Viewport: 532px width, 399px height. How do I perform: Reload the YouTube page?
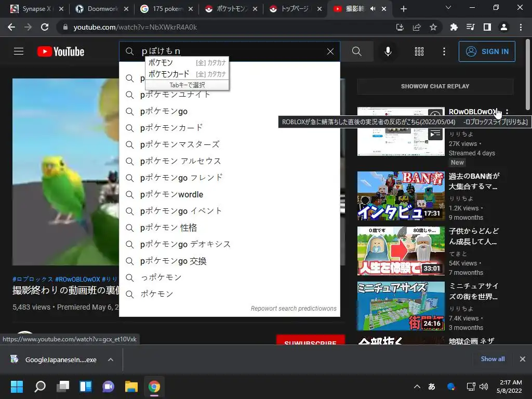(45, 27)
